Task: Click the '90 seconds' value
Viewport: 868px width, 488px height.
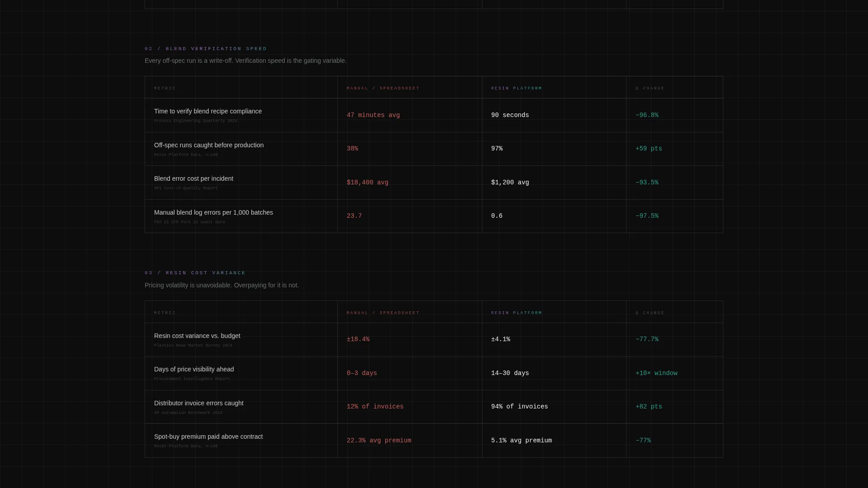Action: tap(510, 115)
